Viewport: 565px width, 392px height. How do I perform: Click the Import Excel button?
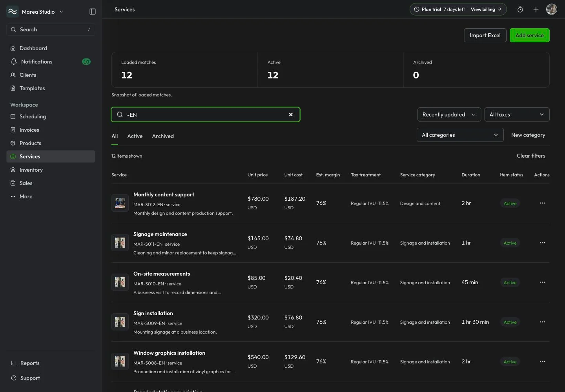click(x=485, y=35)
